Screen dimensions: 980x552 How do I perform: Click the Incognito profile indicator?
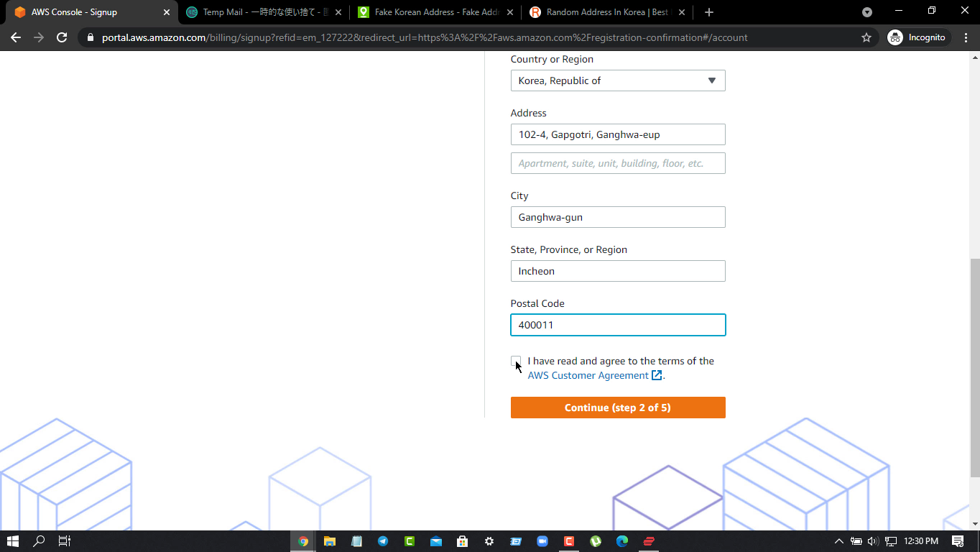click(x=918, y=37)
